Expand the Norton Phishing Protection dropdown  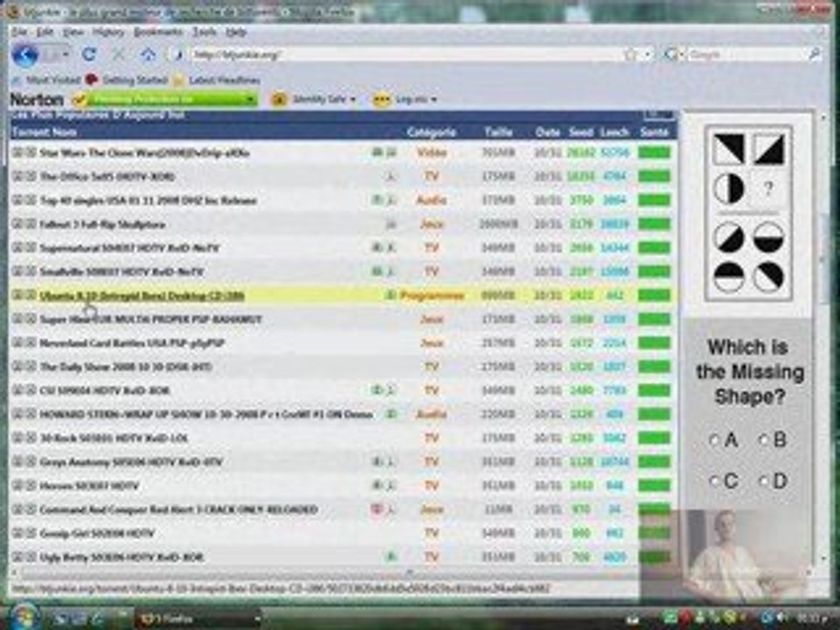point(250,100)
